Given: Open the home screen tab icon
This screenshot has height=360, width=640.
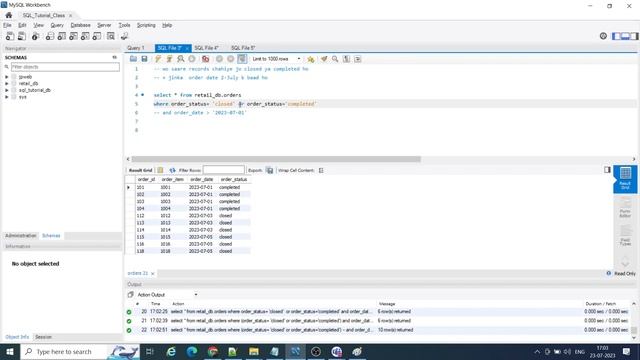Looking at the screenshot, I should tap(9, 15).
